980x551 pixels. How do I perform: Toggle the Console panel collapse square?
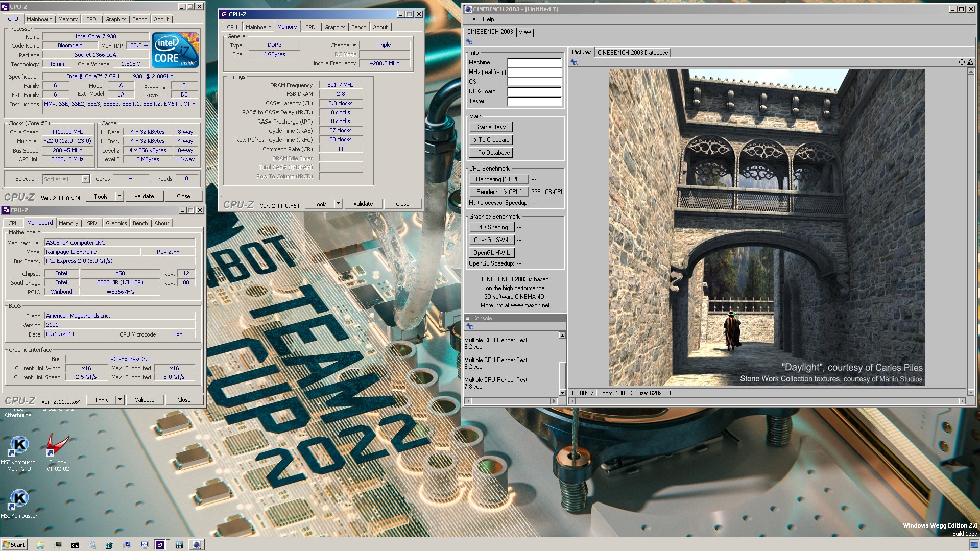pyautogui.click(x=468, y=318)
